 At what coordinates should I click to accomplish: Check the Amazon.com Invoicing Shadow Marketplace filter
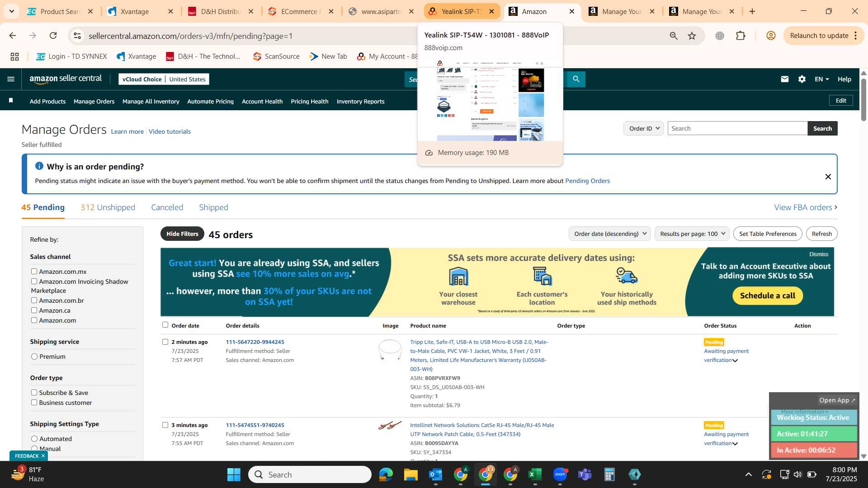coord(34,281)
